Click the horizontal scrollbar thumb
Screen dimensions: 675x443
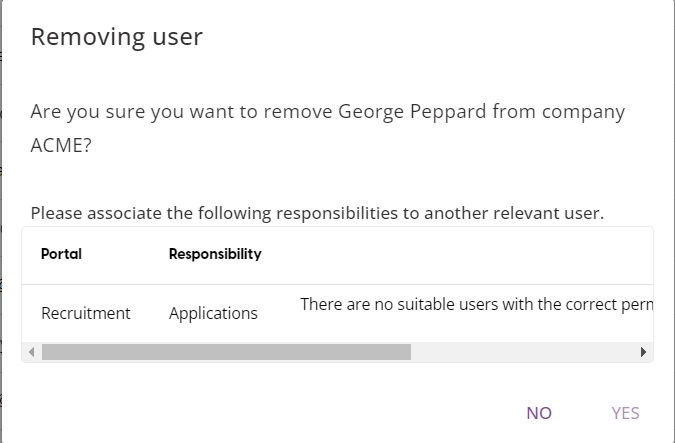tap(226, 352)
